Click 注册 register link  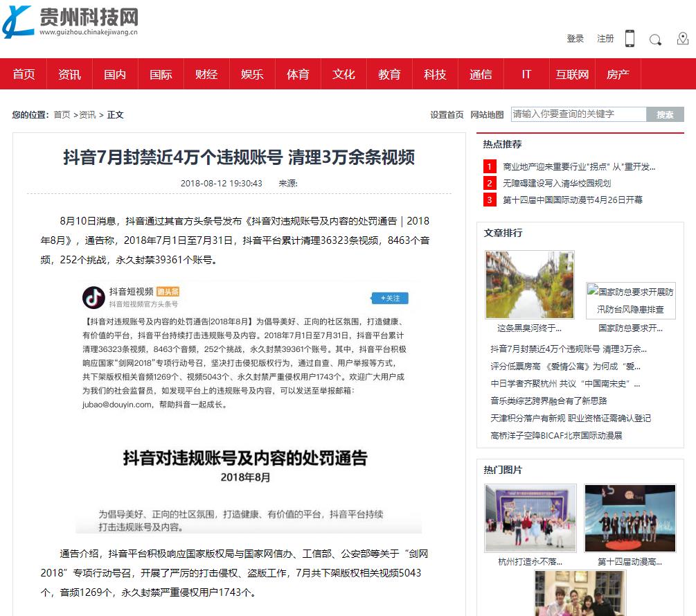(x=605, y=39)
